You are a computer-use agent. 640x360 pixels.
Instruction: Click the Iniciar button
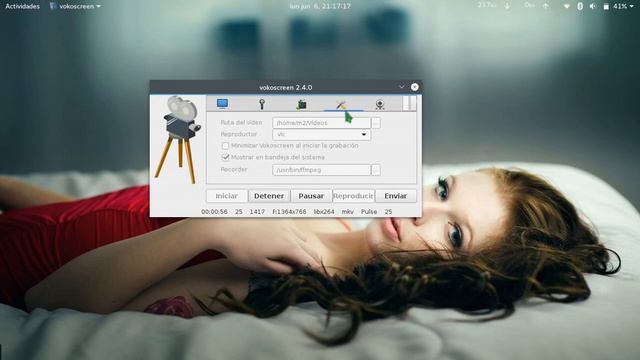[x=227, y=196]
